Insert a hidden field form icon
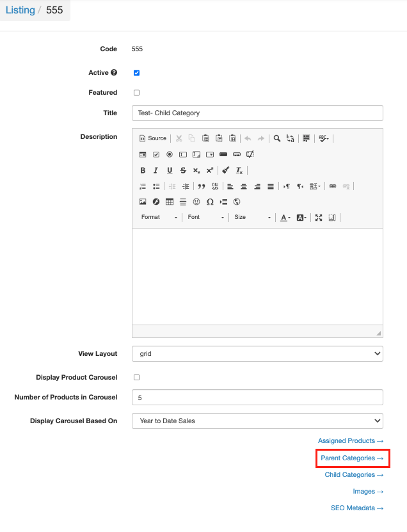This screenshot has width=407, height=532. click(x=250, y=155)
